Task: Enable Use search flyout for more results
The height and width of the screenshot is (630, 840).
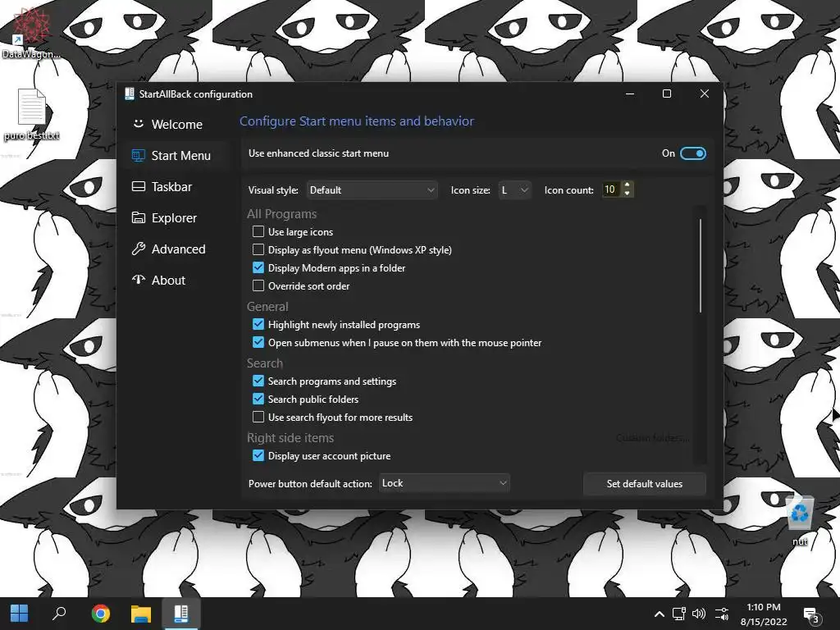Action: pos(258,417)
